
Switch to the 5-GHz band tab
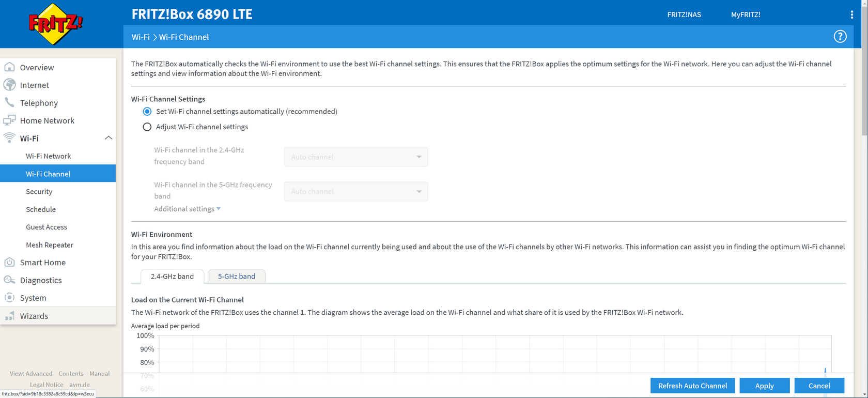tap(236, 276)
